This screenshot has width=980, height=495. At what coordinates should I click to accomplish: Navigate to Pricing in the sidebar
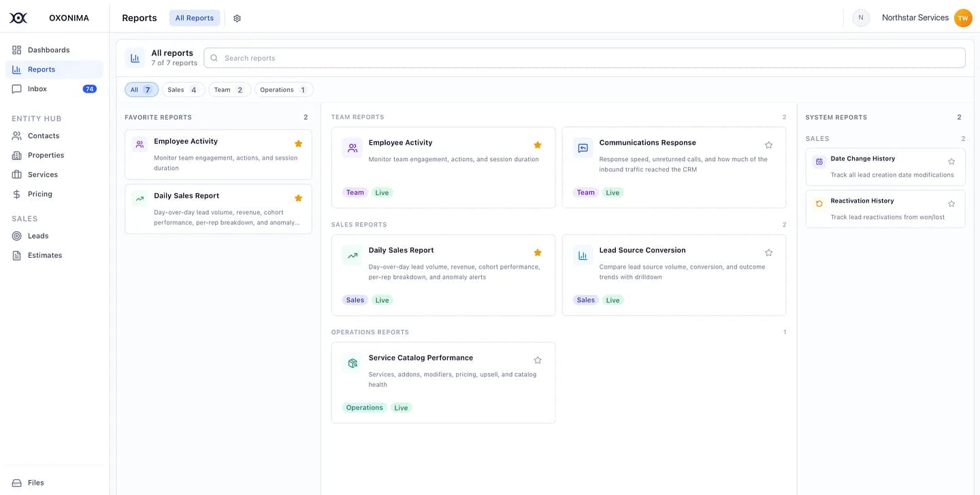coord(54,194)
